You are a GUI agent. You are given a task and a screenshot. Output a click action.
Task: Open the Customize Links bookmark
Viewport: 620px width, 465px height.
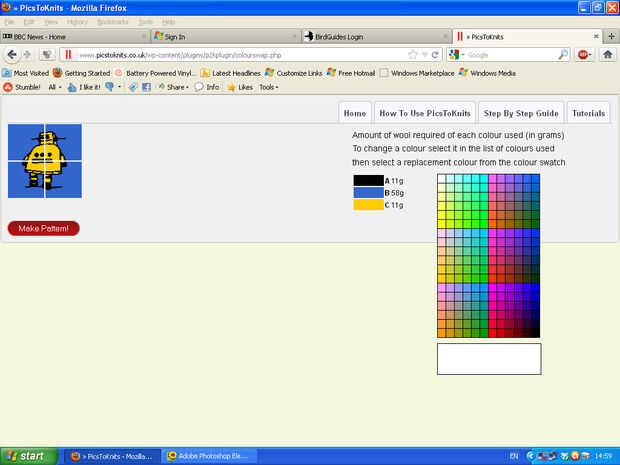click(x=294, y=73)
